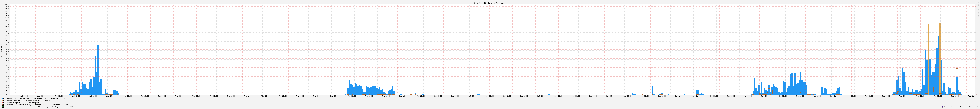The image size is (980, 109).
Task: Click the Subscribed LEARN bandwidth legend swatch
Action: point(942,107)
